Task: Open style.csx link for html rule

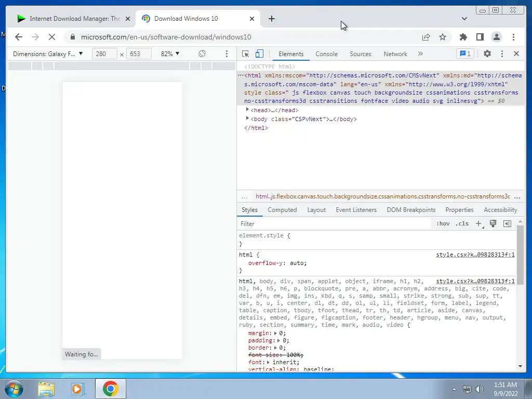Action: [x=475, y=255]
